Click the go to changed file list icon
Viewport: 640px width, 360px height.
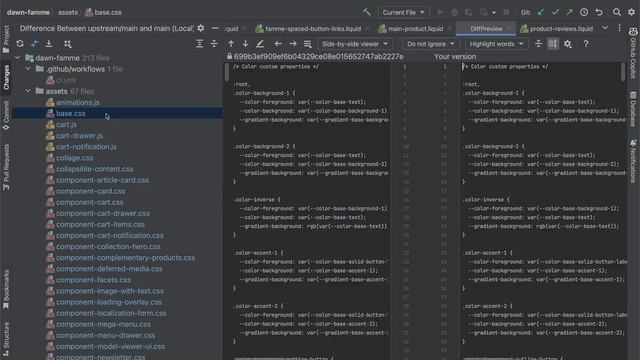coord(307,44)
